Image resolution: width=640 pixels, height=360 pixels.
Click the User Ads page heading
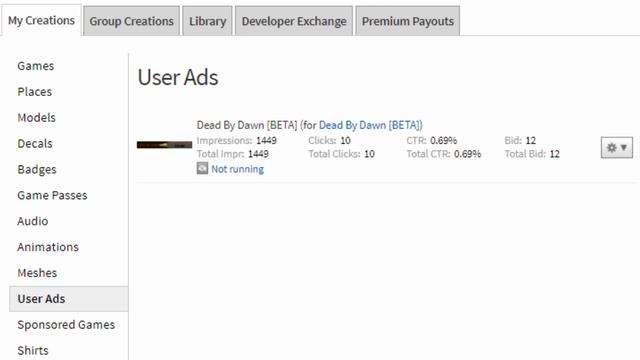tap(178, 77)
